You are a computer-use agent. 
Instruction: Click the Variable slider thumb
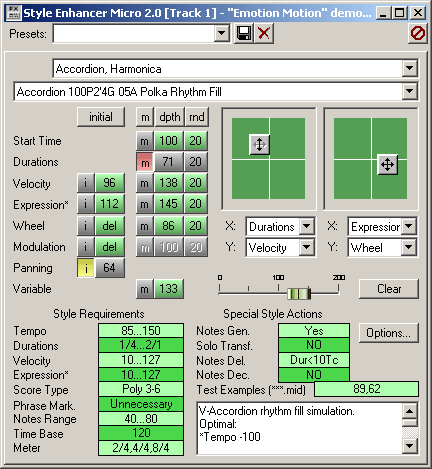[299, 294]
